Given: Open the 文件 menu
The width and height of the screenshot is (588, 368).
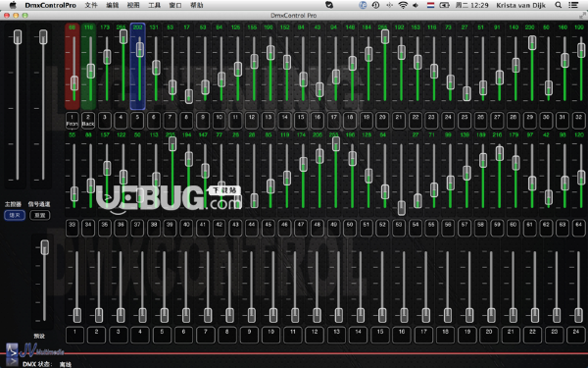Looking at the screenshot, I should [91, 5].
